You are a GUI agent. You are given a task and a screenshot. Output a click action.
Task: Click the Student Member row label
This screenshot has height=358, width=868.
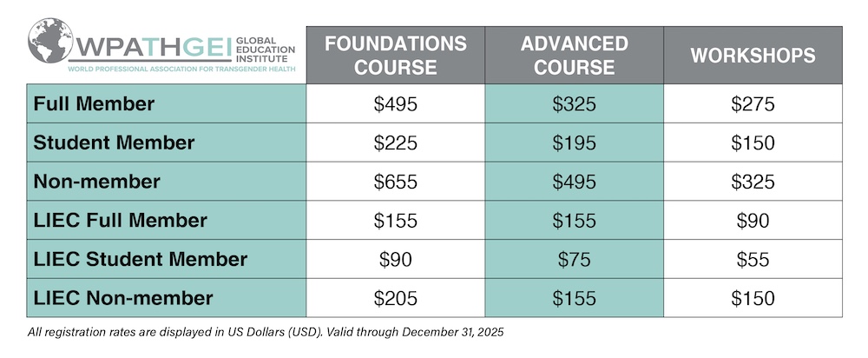tap(114, 143)
